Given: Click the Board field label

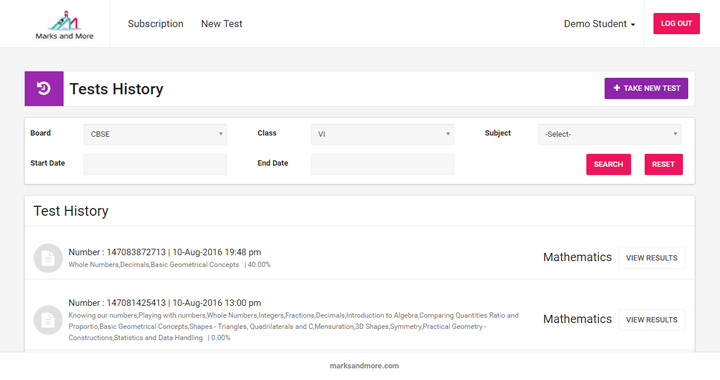Looking at the screenshot, I should point(40,133).
